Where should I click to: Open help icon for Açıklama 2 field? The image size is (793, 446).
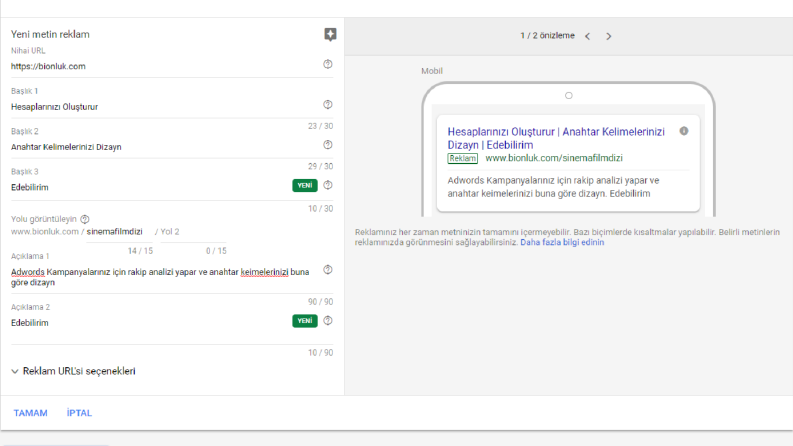[x=328, y=321]
